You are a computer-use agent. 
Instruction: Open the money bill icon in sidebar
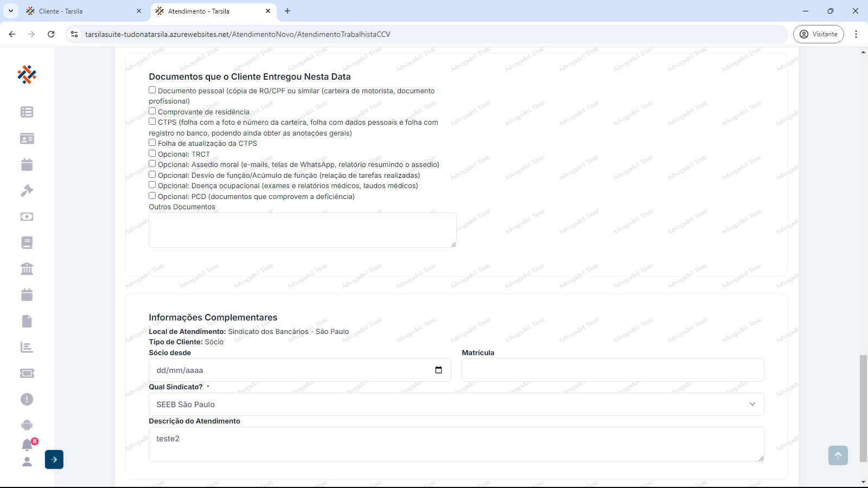27,216
